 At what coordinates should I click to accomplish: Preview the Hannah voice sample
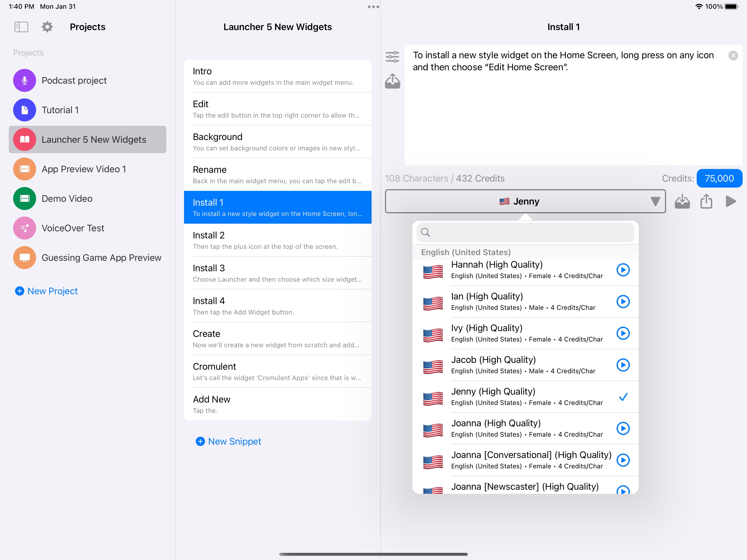coord(623,270)
